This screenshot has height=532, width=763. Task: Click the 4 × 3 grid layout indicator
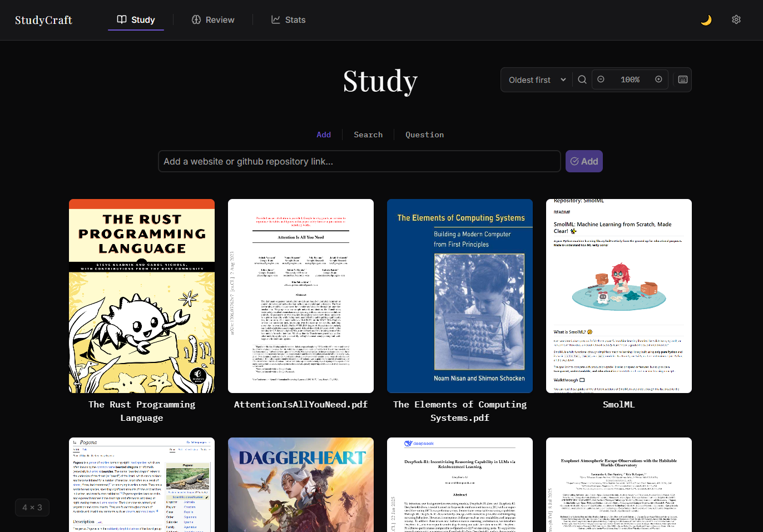tap(32, 507)
